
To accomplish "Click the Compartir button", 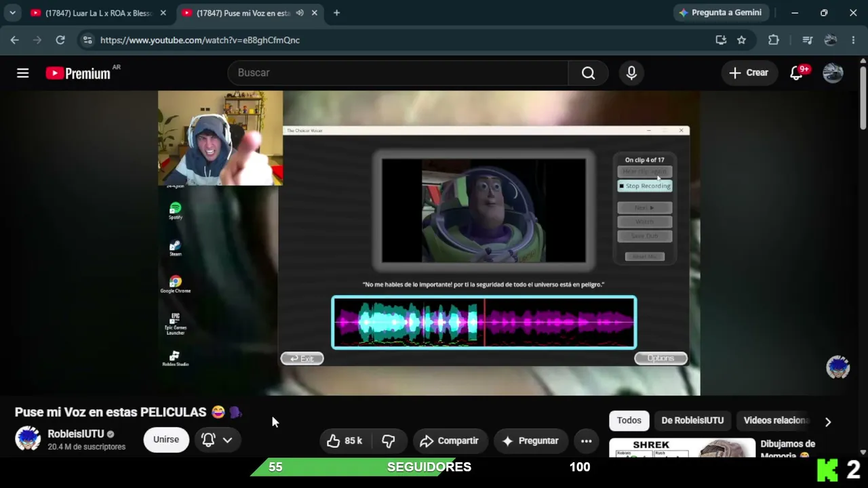I will click(x=450, y=441).
